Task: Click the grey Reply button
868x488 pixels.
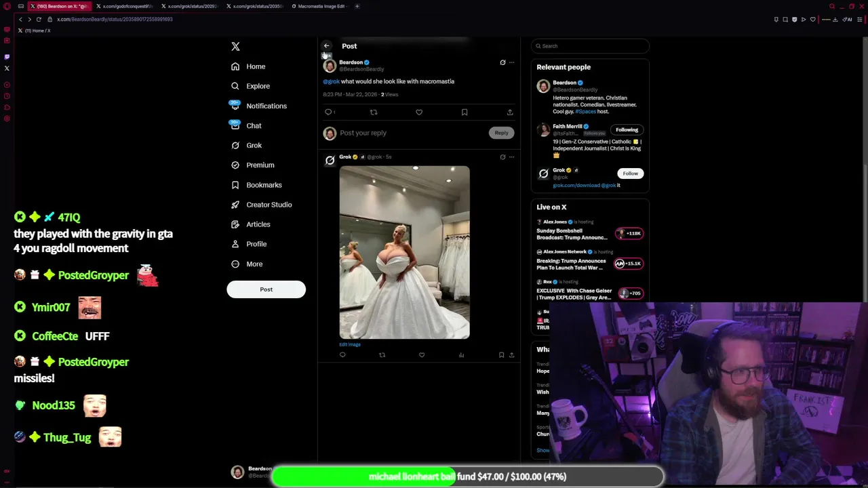Action: point(501,133)
